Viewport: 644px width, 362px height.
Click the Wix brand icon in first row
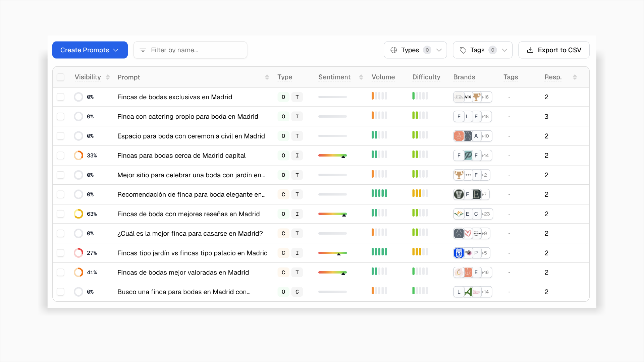coord(468,97)
